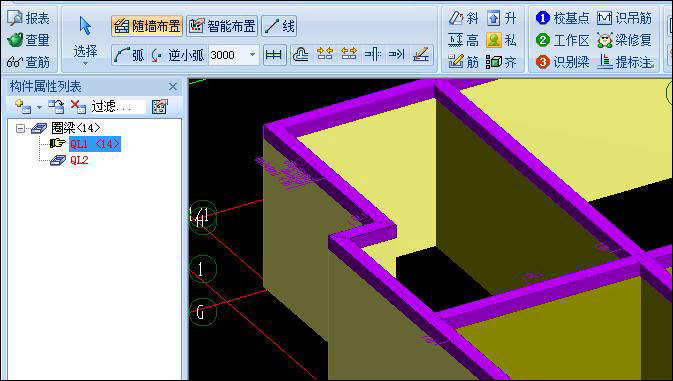
Task: Click step 3 识别梁 icon
Action: tap(543, 62)
